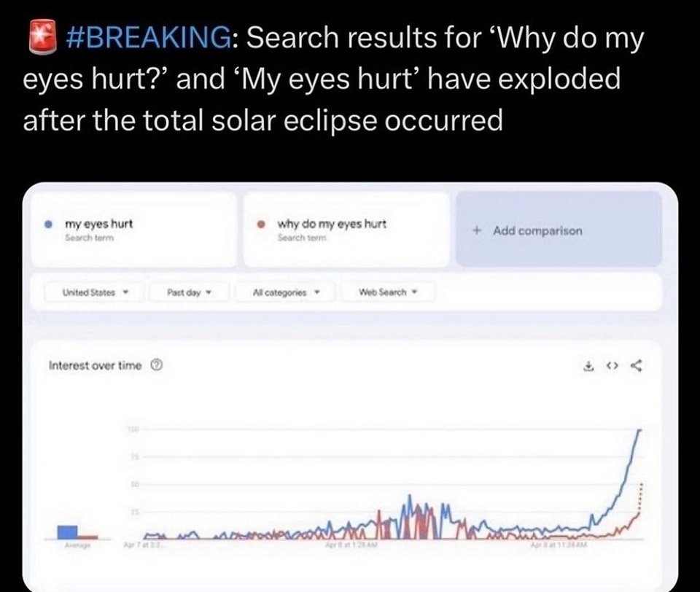This screenshot has height=592, width=700.
Task: Click the share chart icon
Action: (636, 366)
